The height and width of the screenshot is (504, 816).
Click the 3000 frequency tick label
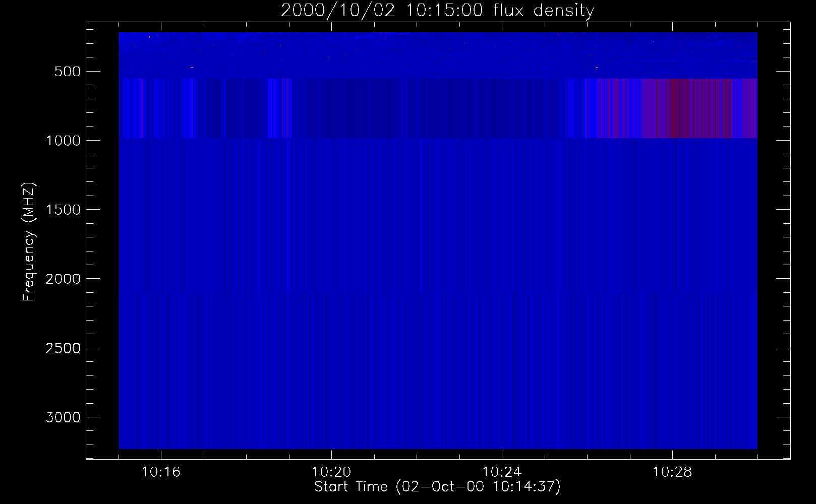pos(64,417)
